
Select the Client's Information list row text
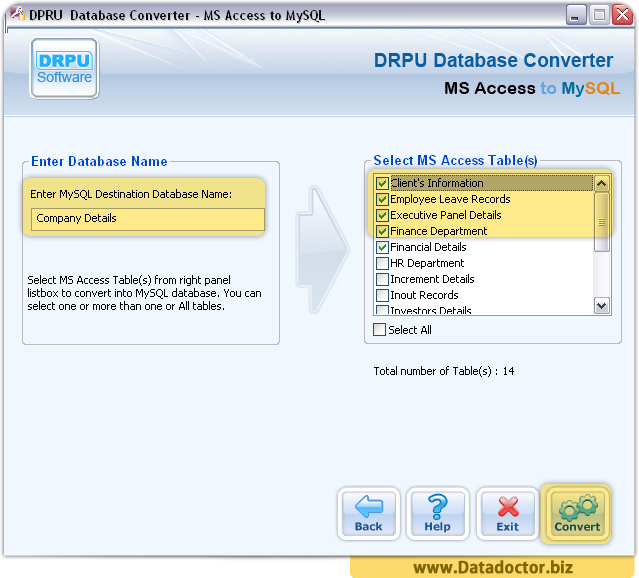(x=437, y=183)
